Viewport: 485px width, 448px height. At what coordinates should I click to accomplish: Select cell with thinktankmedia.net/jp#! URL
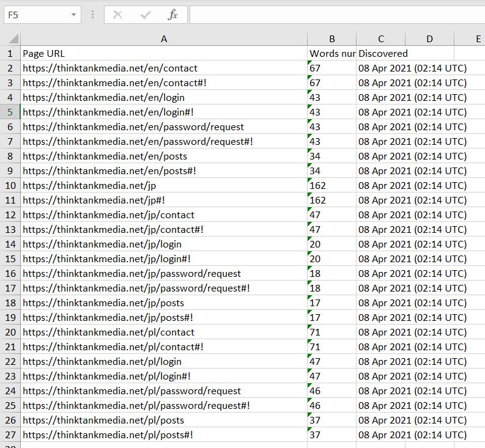pyautogui.click(x=164, y=200)
